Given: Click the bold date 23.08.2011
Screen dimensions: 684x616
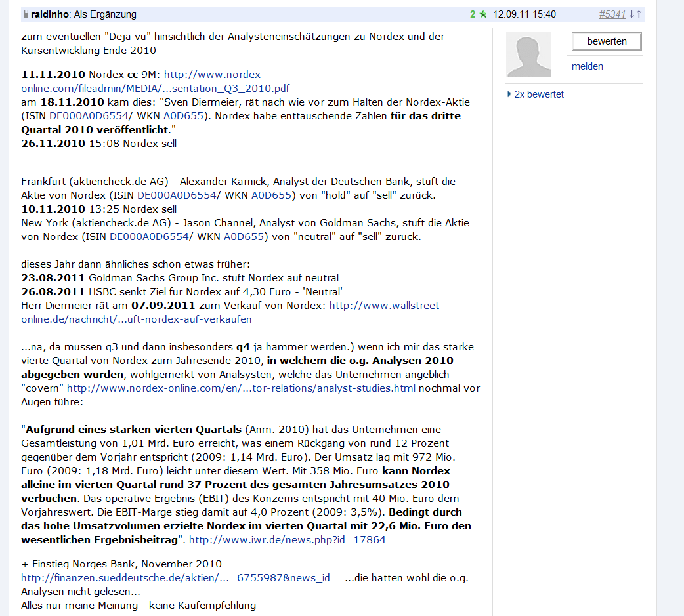Looking at the screenshot, I should (x=53, y=278).
